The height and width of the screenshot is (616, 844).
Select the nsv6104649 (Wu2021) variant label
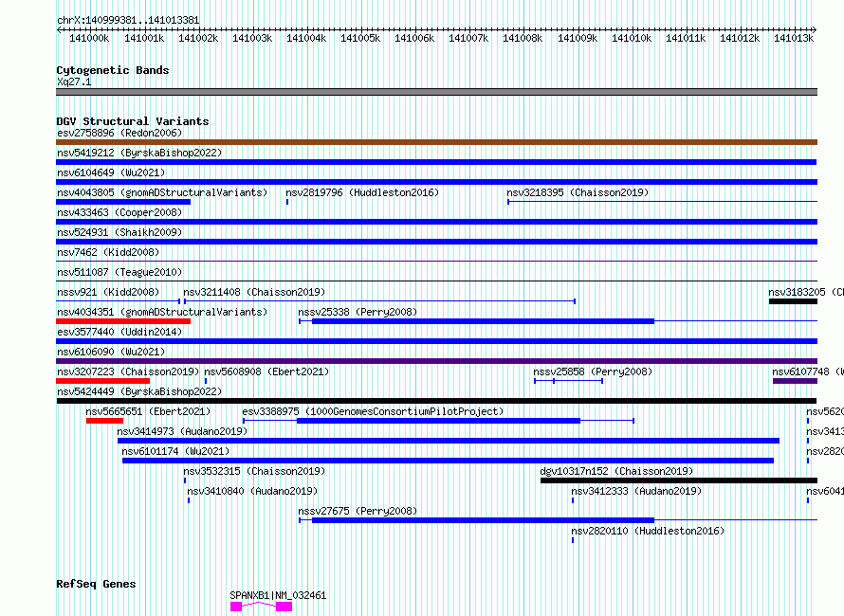point(111,172)
